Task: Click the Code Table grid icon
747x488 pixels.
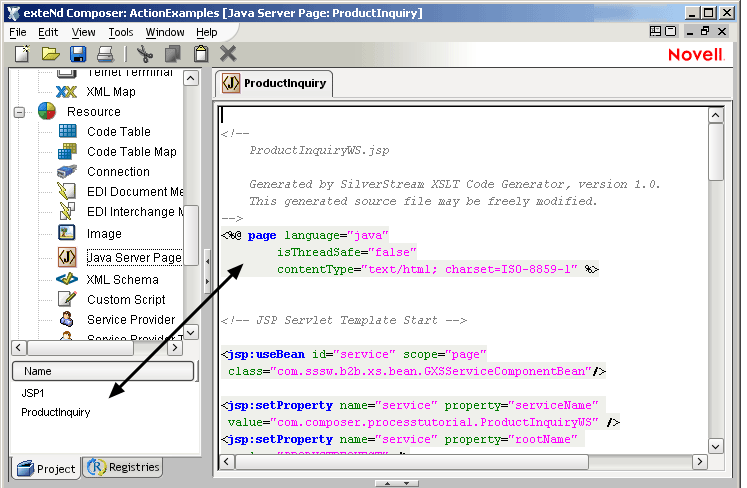Action: pyautogui.click(x=67, y=131)
